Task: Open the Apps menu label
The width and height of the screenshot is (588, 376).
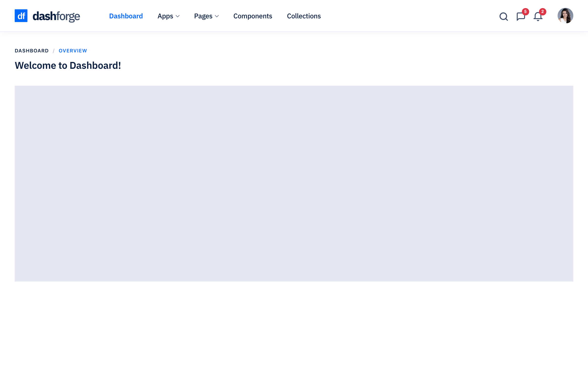Action: point(165,16)
